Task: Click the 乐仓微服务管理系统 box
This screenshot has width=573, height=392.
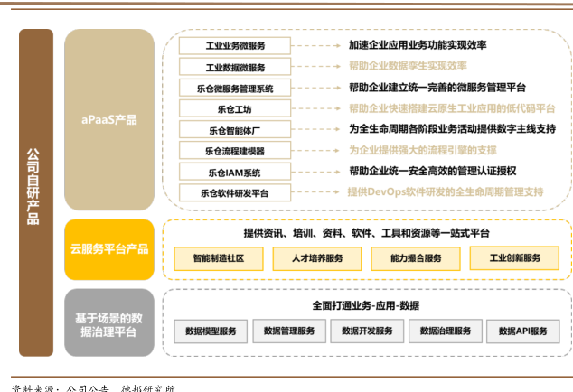Action: click(234, 89)
